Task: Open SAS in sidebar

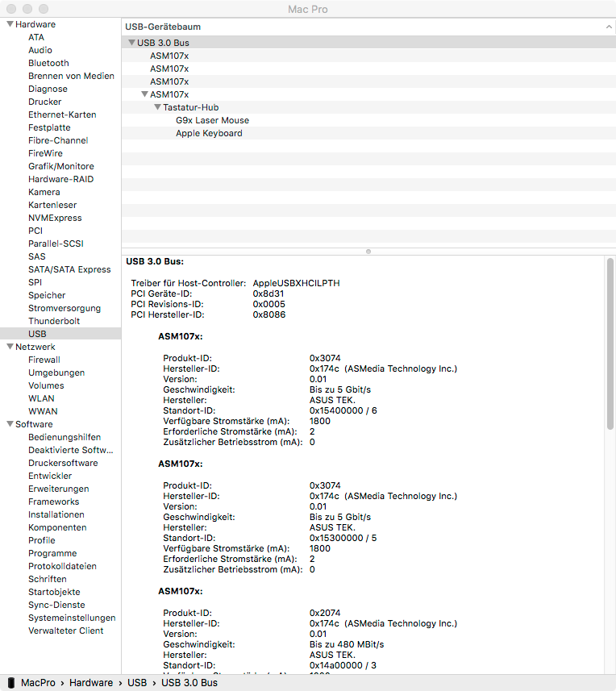Action: click(37, 256)
